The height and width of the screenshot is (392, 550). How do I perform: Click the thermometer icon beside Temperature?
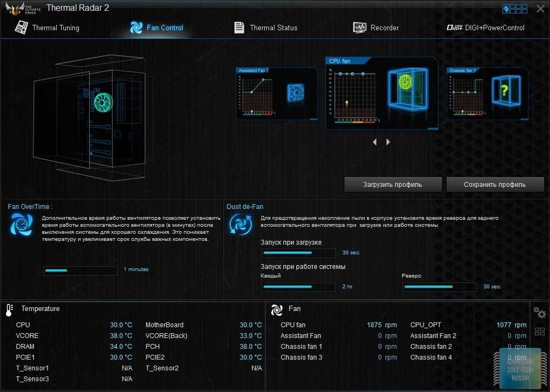[x=9, y=309]
